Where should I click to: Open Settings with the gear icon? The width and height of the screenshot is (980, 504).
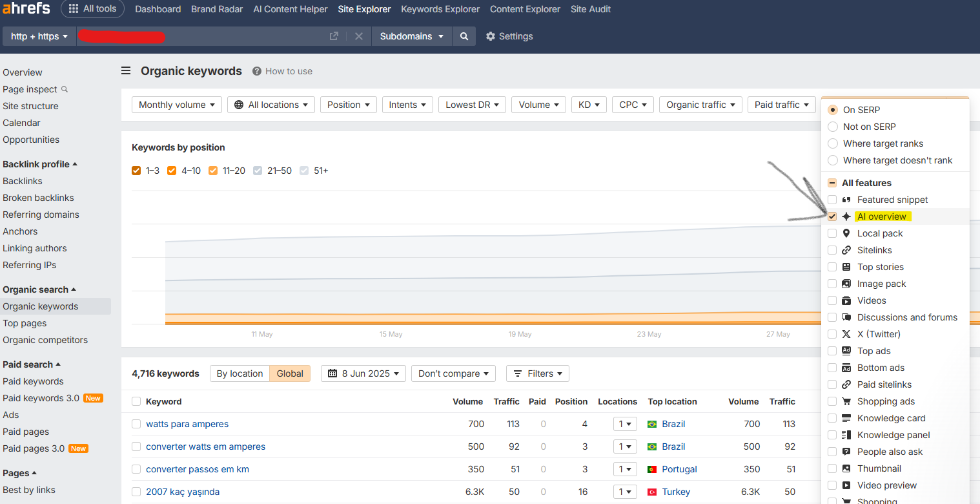click(491, 36)
